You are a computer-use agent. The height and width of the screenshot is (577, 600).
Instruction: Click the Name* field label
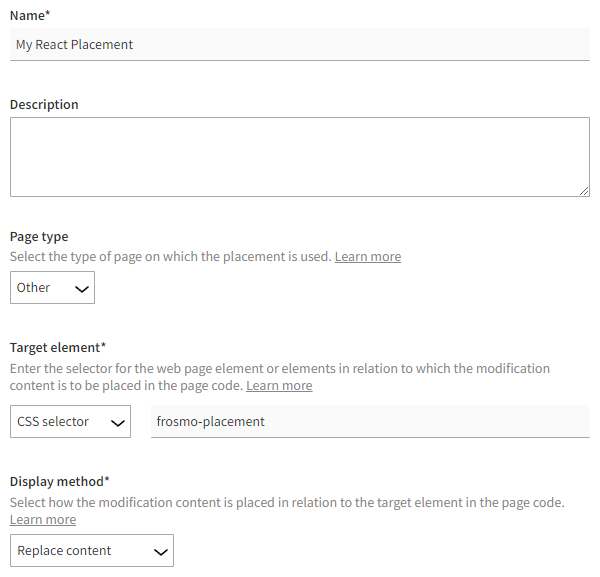point(30,14)
